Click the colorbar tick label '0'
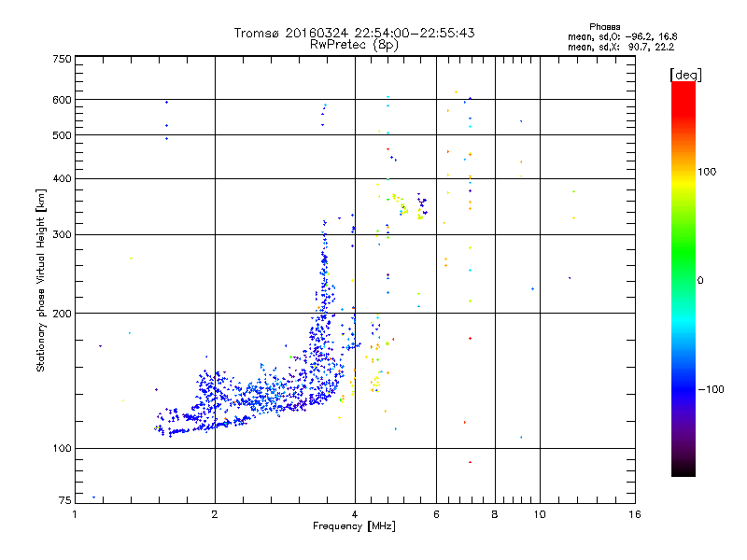The height and width of the screenshot is (560, 747). 700,281
